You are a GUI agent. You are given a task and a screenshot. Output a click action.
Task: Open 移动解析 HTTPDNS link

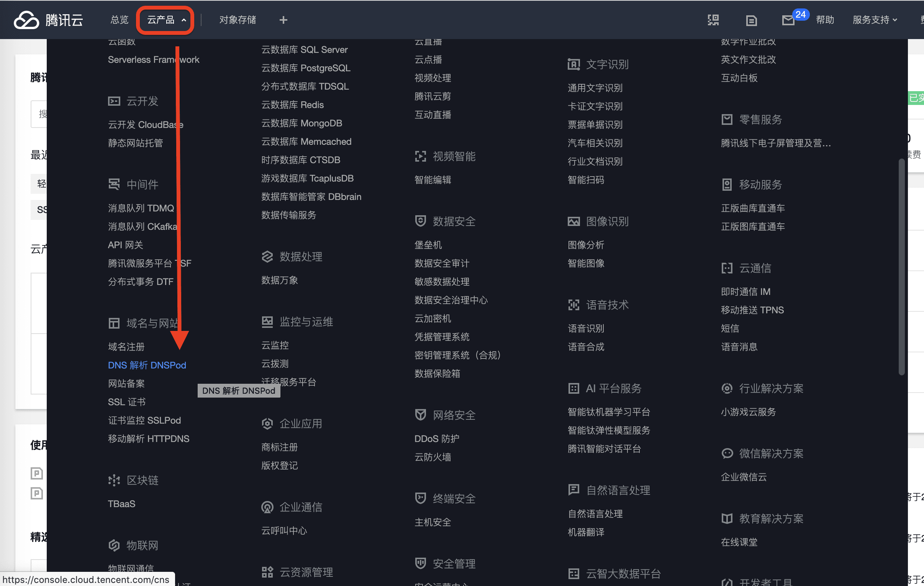tap(149, 439)
